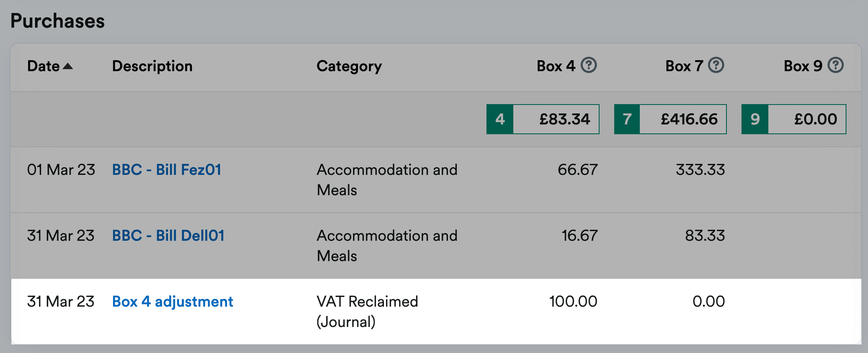The image size is (868, 353).
Task: Click the Purchases section heading
Action: click(58, 21)
